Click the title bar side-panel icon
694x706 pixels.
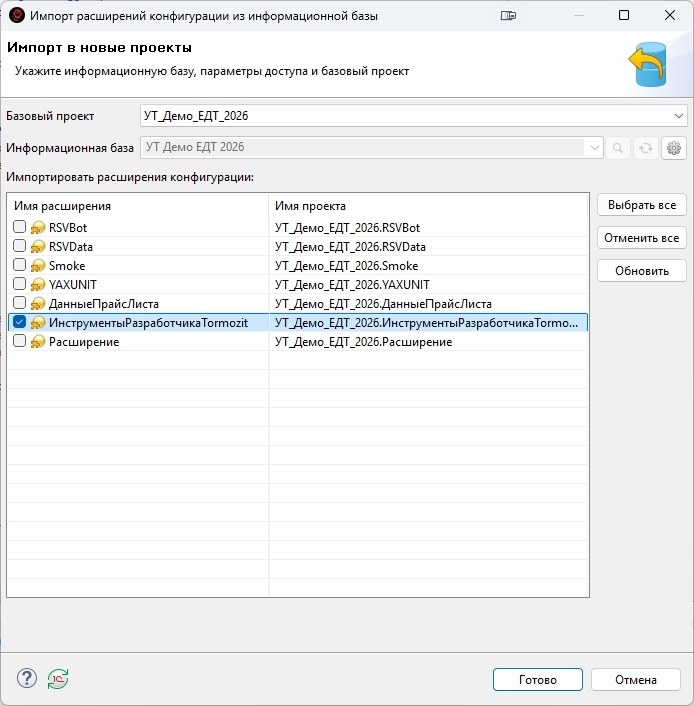click(508, 16)
